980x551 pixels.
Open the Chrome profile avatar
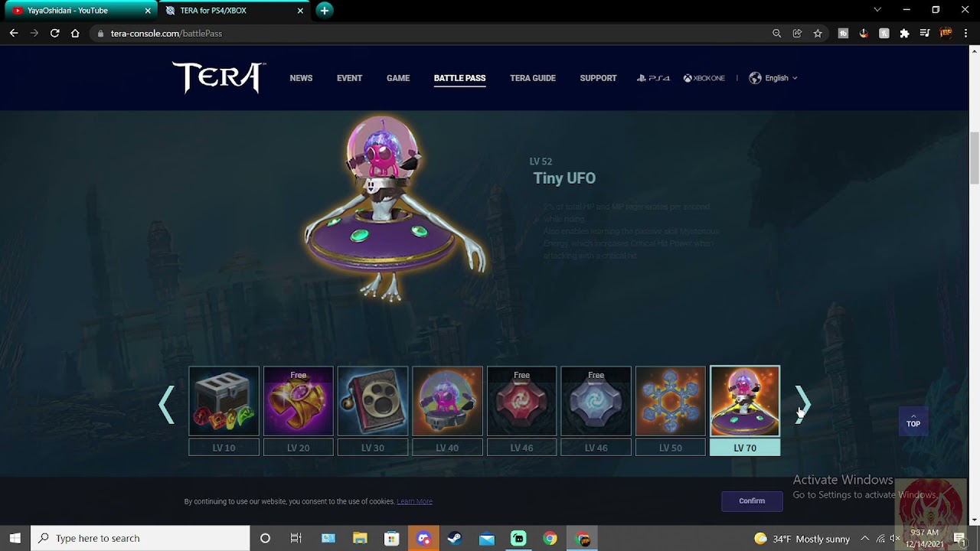(946, 34)
